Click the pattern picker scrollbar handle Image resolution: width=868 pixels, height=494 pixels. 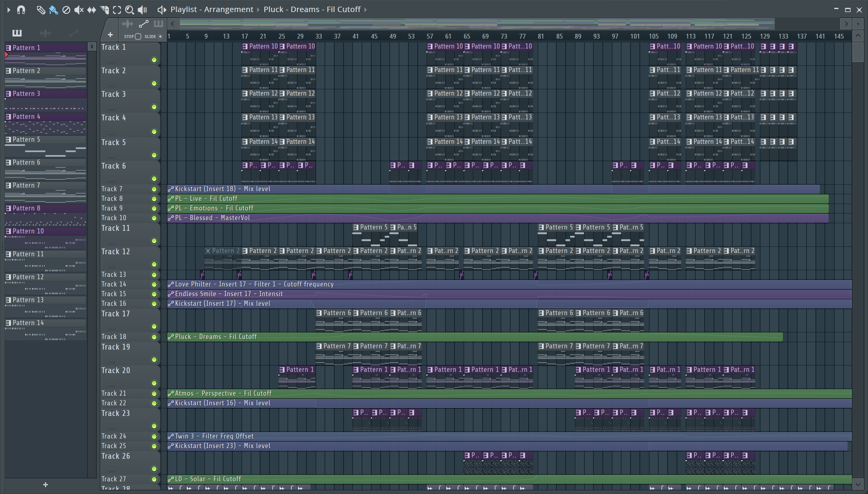click(x=92, y=46)
